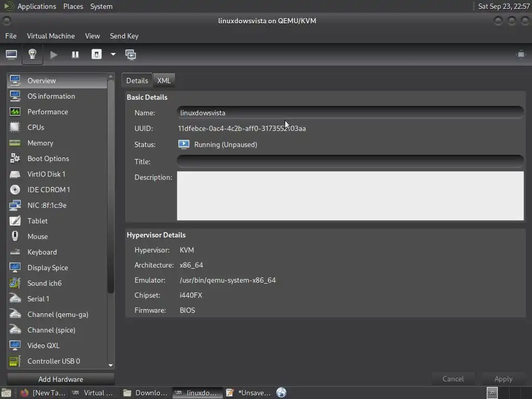Image resolution: width=532 pixels, height=399 pixels.
Task: Open the Send Key menu
Action: [124, 36]
